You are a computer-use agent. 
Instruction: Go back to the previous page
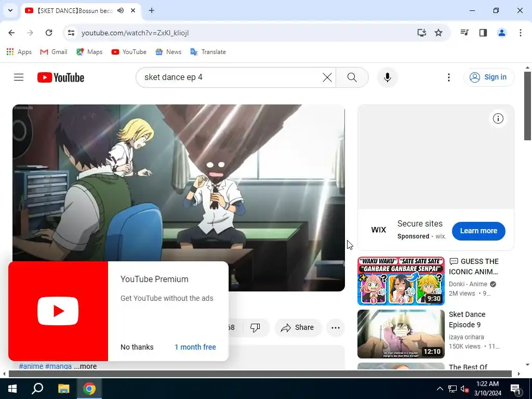click(11, 33)
